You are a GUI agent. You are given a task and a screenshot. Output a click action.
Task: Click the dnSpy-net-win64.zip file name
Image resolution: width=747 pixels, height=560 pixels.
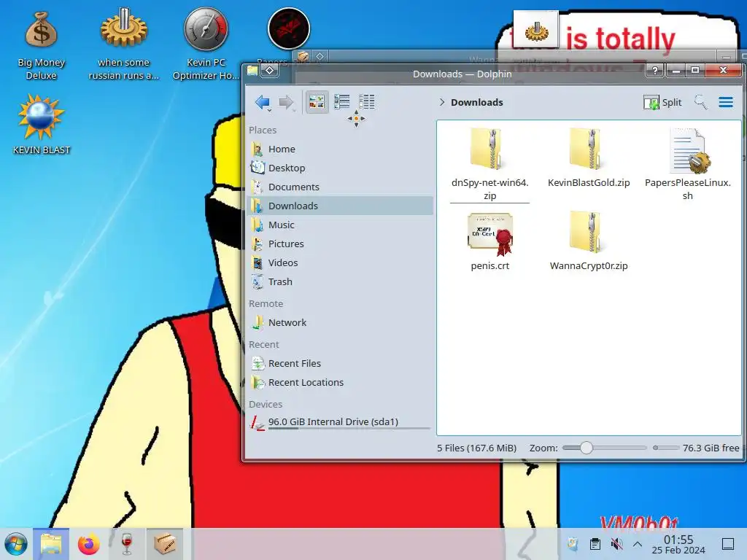pyautogui.click(x=489, y=189)
